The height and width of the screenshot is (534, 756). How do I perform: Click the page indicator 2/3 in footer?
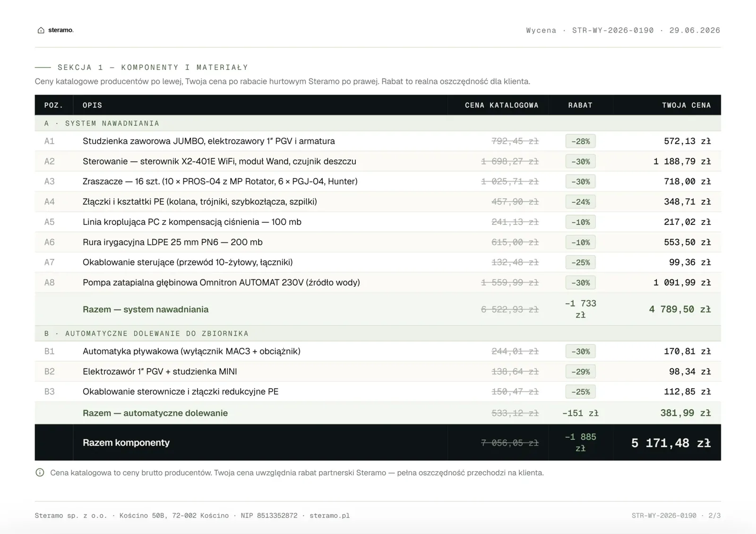(714, 516)
